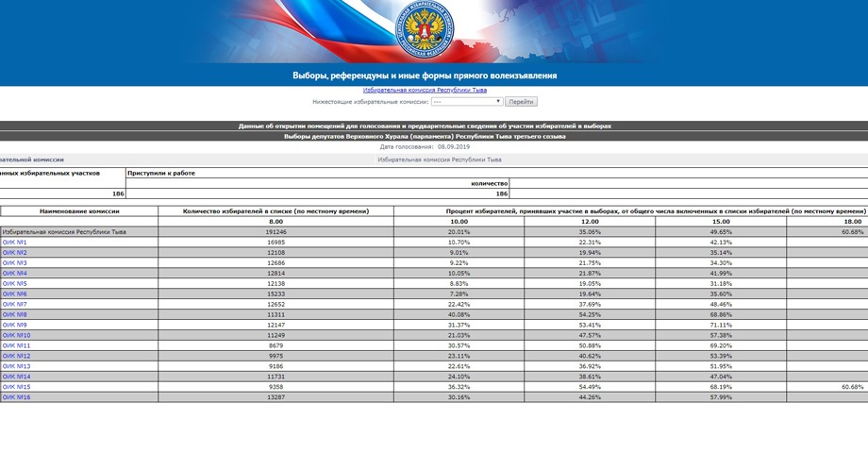The width and height of the screenshot is (868, 453).
Task: Open the ОИК №10 link
Action: pyautogui.click(x=16, y=336)
